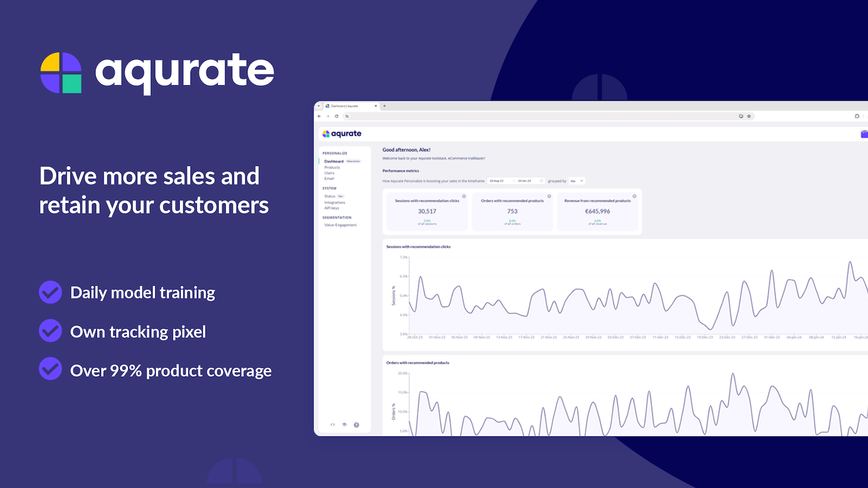Viewport: 868px width, 488px height.
Task: Click the checkmark beside Own tracking pixel
Action: pos(50,330)
